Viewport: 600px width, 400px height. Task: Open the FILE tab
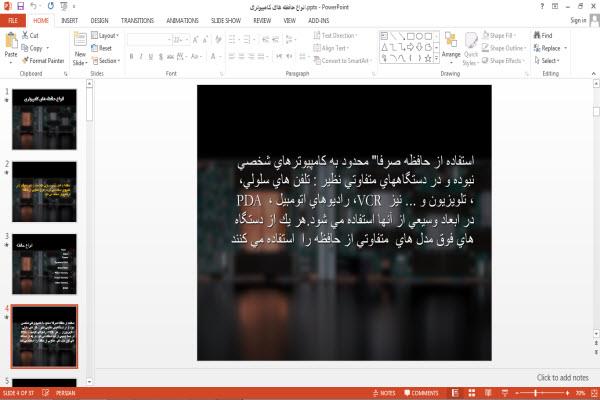coord(13,20)
